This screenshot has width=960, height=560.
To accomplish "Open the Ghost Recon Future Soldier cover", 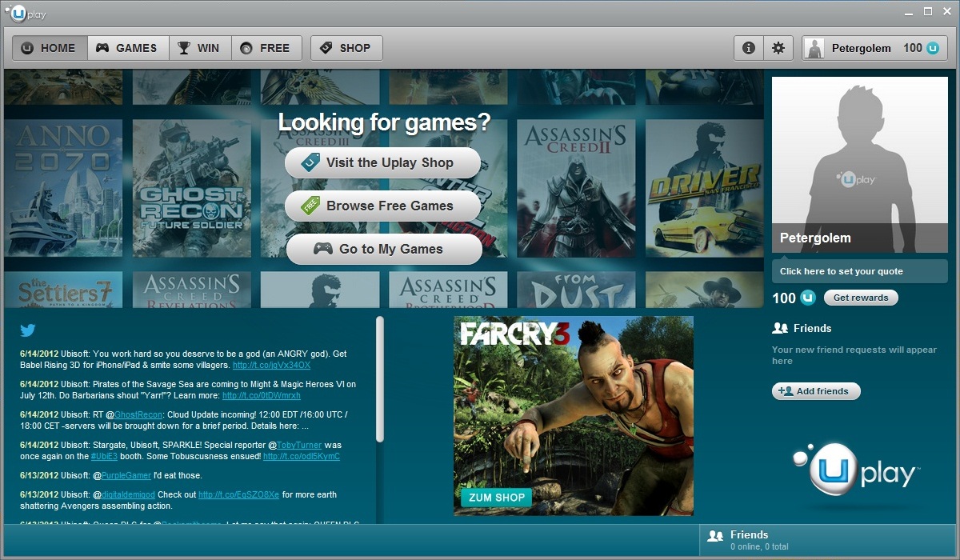I will tap(192, 188).
